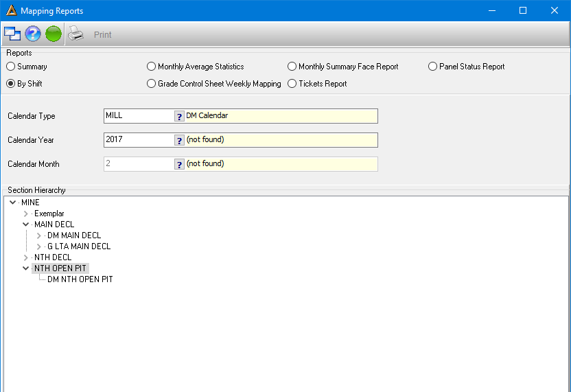
Task: Click the Print button label
Action: coord(103,34)
